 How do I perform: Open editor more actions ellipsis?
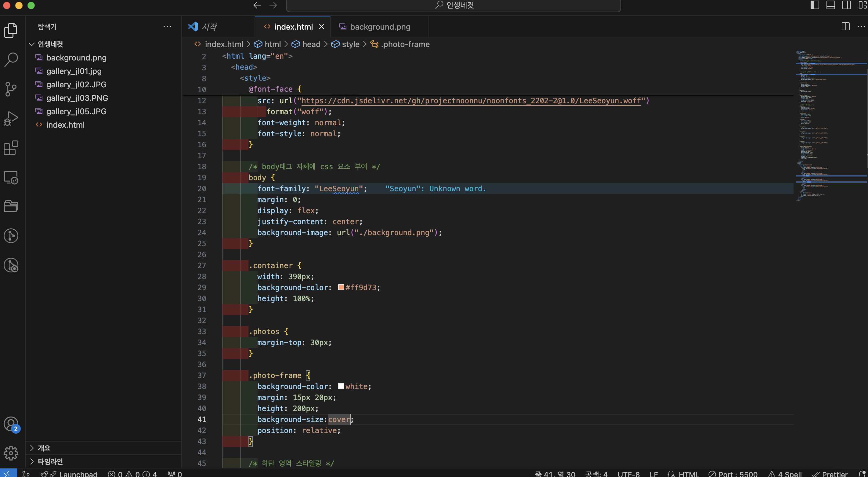861,26
